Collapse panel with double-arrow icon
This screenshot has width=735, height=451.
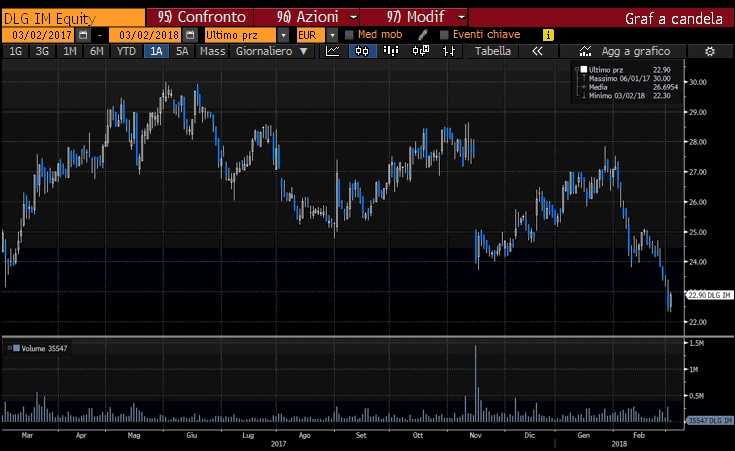click(537, 51)
